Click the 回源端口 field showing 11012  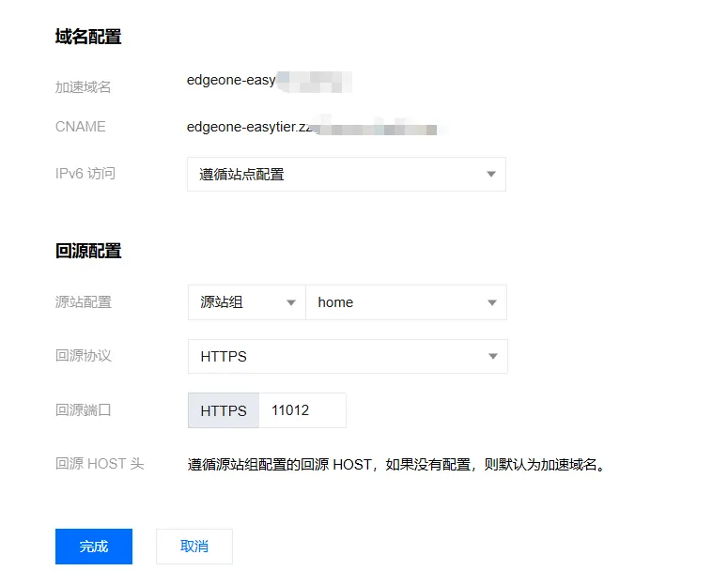point(302,410)
